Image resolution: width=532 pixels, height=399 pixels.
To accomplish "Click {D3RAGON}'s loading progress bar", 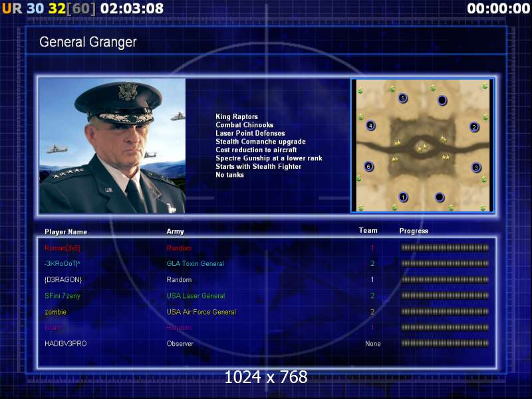I will pyautogui.click(x=445, y=279).
